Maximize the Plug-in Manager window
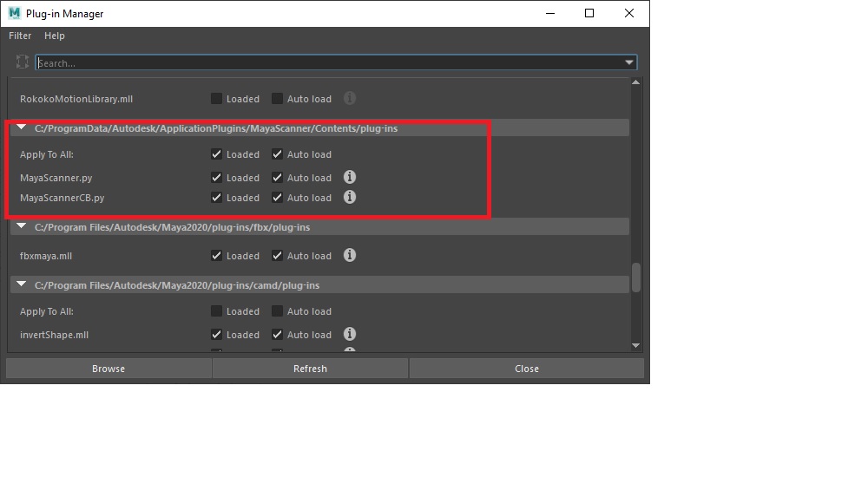Viewport: 868px width, 503px height. (589, 13)
